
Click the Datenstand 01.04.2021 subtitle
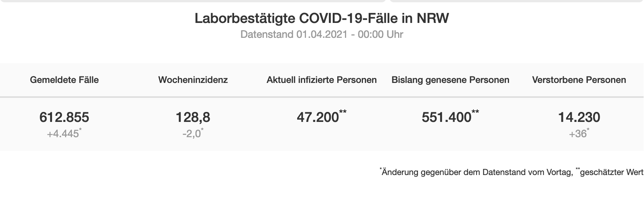pos(322,34)
